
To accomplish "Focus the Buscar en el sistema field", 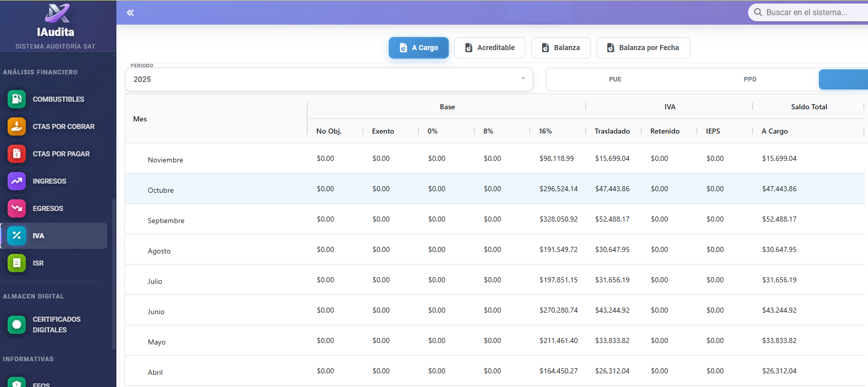I will click(x=810, y=13).
